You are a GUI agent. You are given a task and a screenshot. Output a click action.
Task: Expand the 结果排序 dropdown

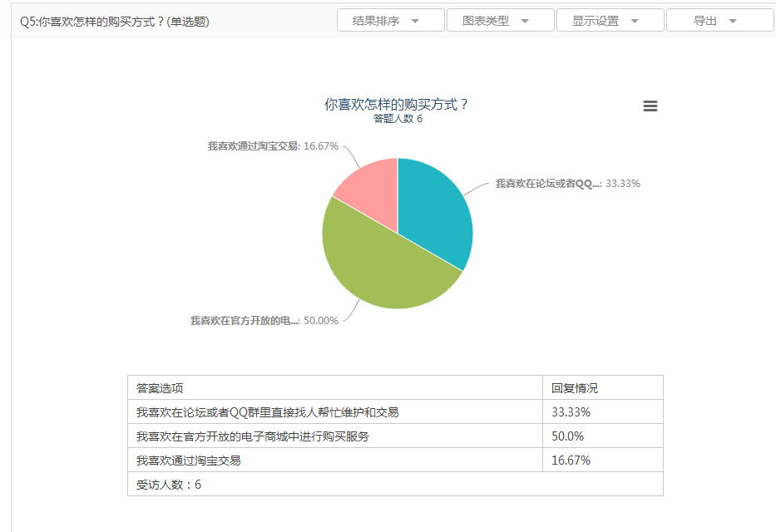click(x=390, y=21)
